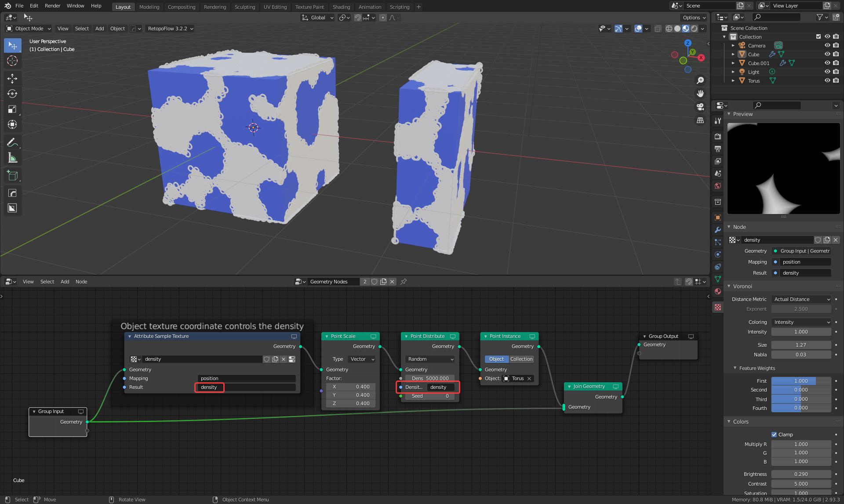
Task: Hide Camera in outliner viewport
Action: [827, 45]
